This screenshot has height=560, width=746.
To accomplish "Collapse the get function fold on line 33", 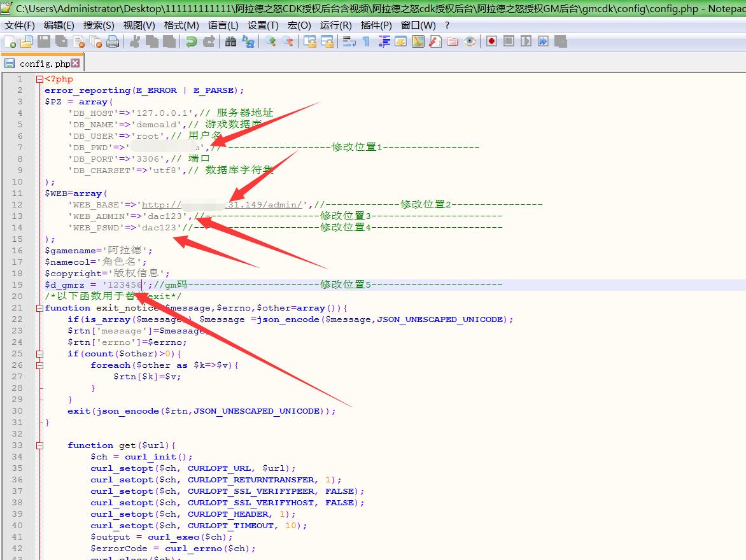I will point(39,445).
